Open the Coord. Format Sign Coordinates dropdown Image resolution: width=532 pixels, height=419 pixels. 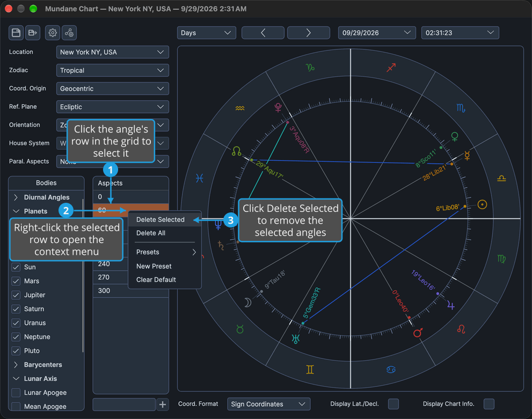pos(269,404)
